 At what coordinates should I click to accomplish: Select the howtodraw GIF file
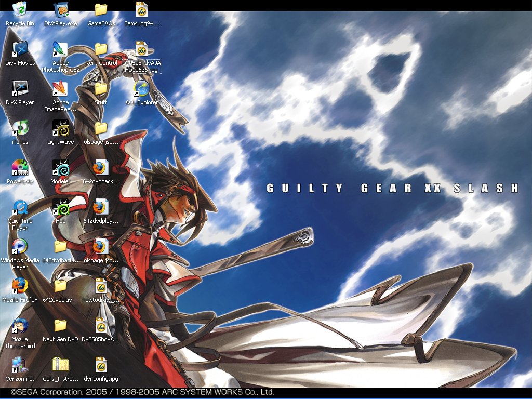(101, 286)
